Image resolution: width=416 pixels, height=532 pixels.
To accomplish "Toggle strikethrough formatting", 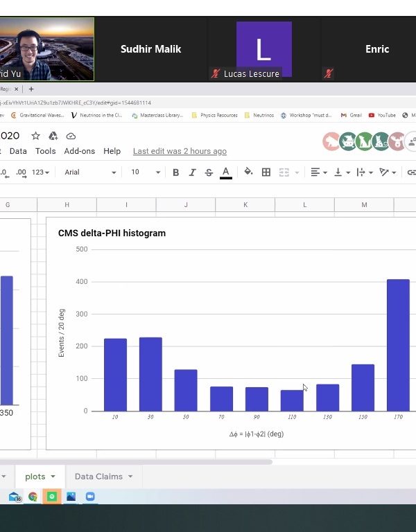I will [x=209, y=172].
